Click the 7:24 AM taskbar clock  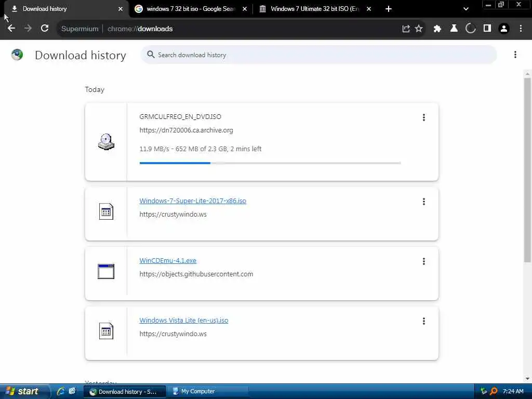coord(513,391)
